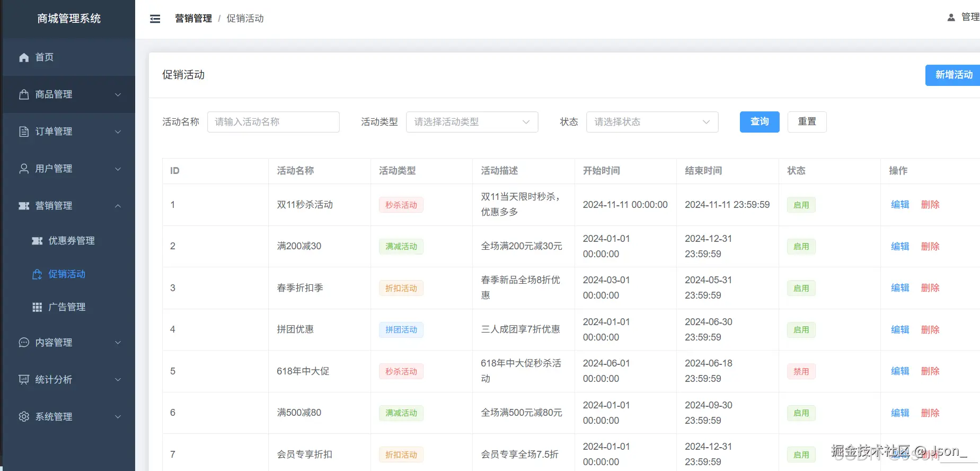Click the document icon for 订单管理
The image size is (980, 471).
coord(24,132)
